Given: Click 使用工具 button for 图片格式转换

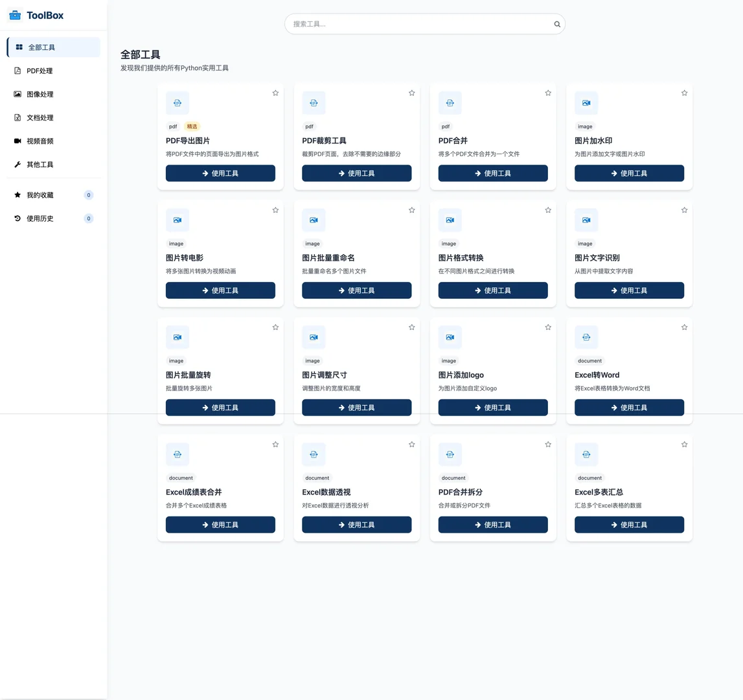Looking at the screenshot, I should pyautogui.click(x=493, y=290).
